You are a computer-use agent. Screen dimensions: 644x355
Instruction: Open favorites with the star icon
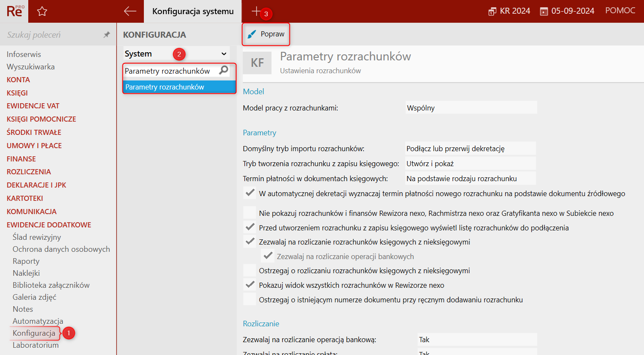pos(42,12)
